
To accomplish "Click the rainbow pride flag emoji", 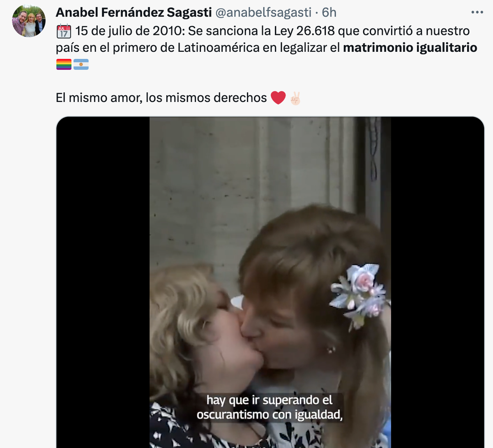I will tap(64, 65).
